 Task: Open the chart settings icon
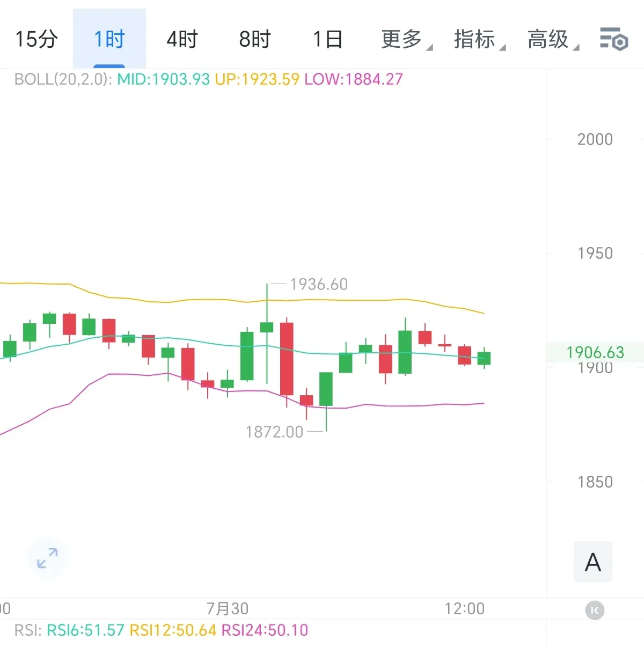point(613,39)
